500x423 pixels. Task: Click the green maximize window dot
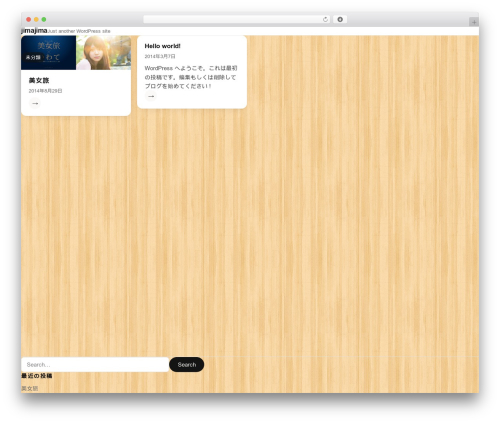[44, 20]
